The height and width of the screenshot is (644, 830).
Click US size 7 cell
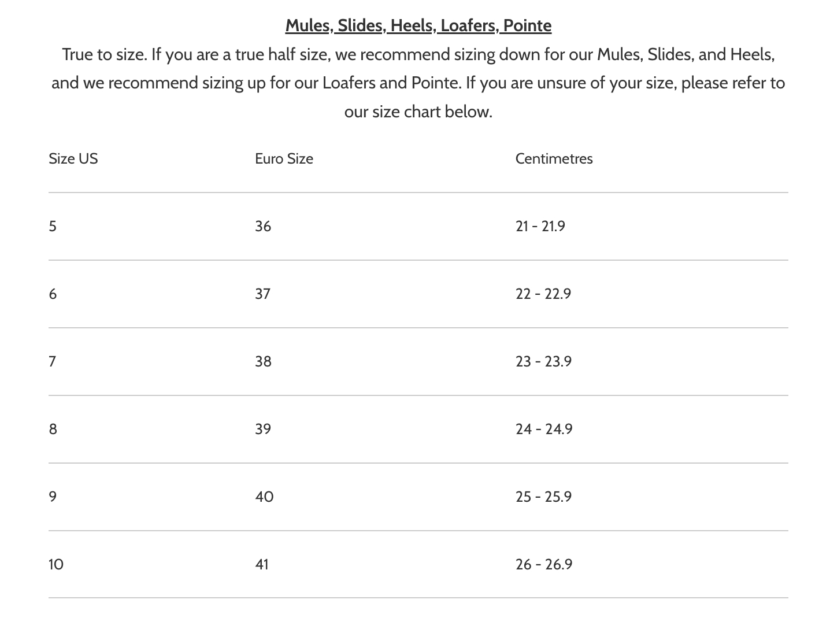(x=53, y=361)
